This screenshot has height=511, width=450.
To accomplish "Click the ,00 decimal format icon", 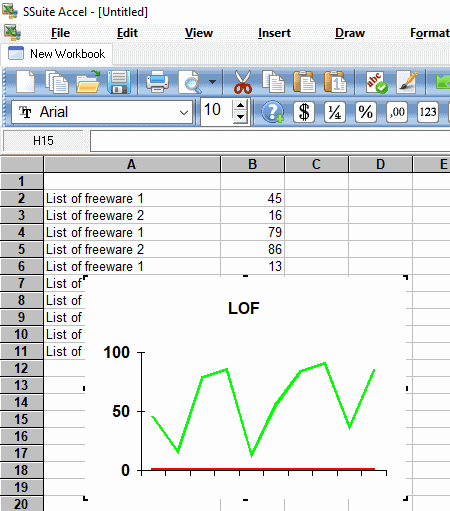I will point(397,112).
